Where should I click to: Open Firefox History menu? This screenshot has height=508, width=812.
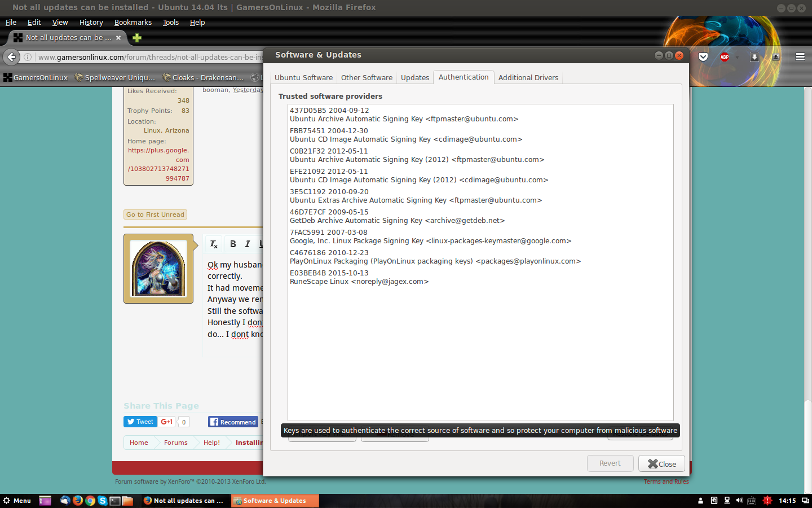click(91, 23)
